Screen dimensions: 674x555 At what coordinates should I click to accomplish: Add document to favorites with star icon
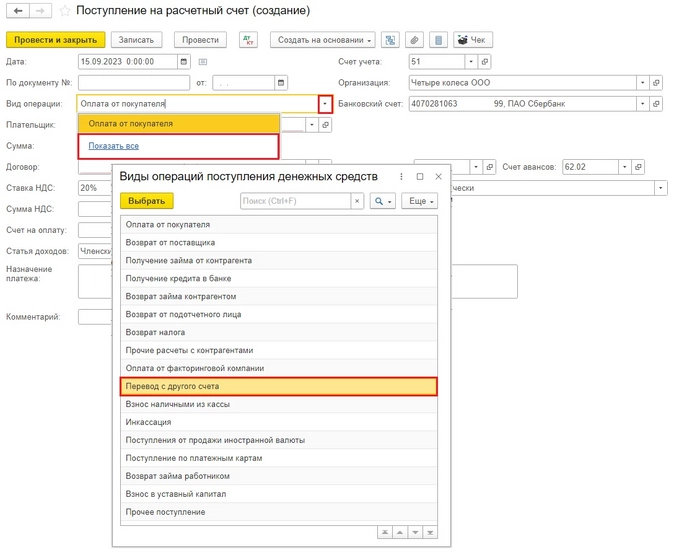(x=65, y=11)
